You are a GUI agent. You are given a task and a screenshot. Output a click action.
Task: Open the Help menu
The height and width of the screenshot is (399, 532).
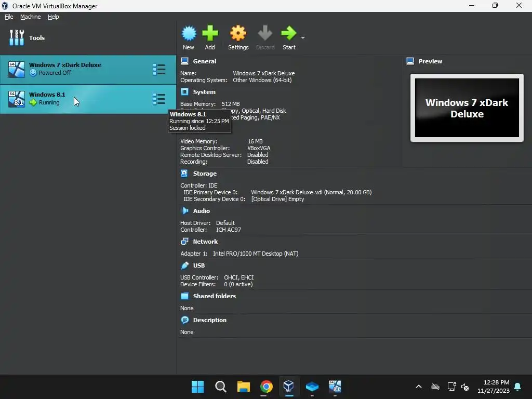point(54,17)
